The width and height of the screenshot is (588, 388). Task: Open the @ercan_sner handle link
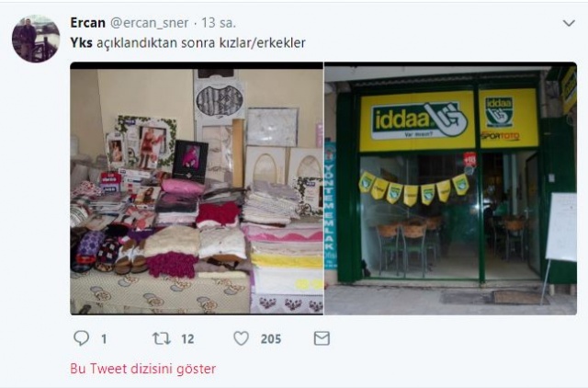coord(149,23)
